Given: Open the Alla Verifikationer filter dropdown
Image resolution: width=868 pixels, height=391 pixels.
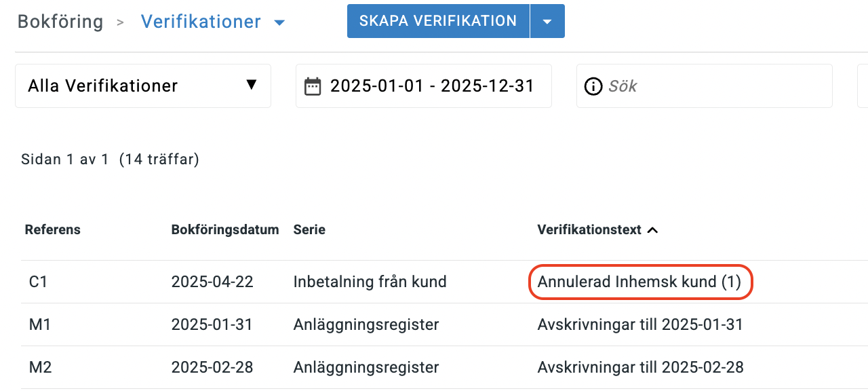Looking at the screenshot, I should [x=142, y=86].
